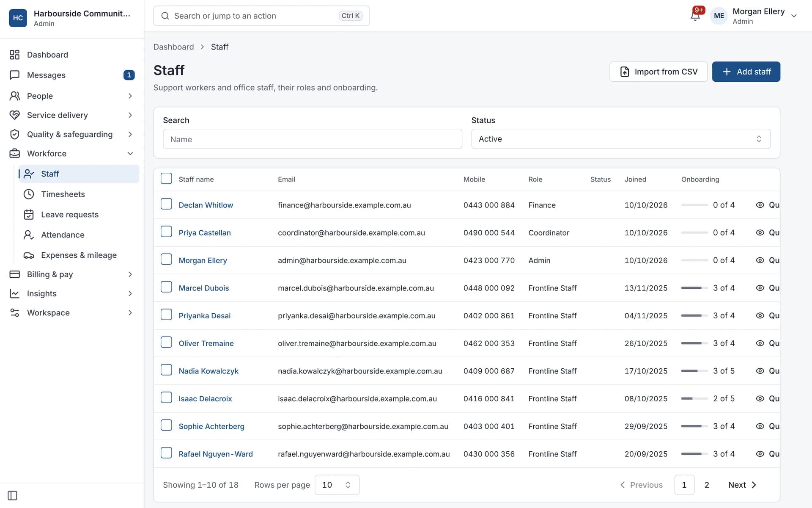Screen dimensions: 812x508
Task: Select checkbox for Oliver Tremaine
Action: (166, 342)
